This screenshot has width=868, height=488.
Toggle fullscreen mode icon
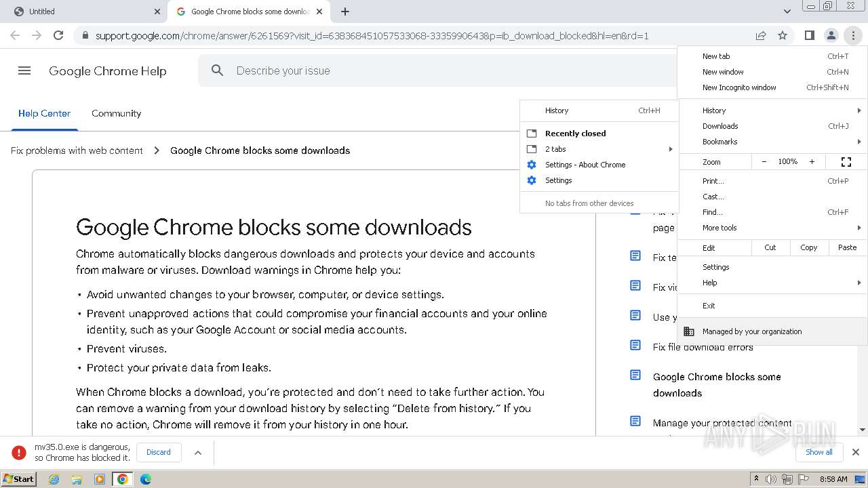click(x=846, y=162)
